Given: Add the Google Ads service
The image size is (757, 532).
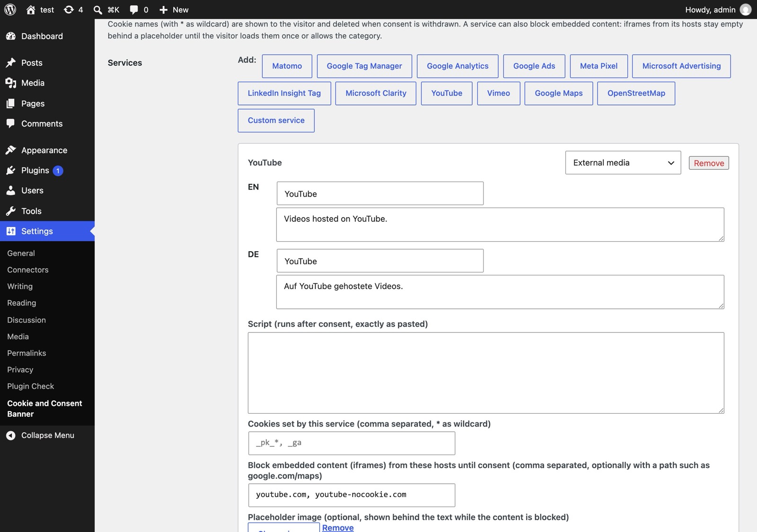Looking at the screenshot, I should [534, 66].
